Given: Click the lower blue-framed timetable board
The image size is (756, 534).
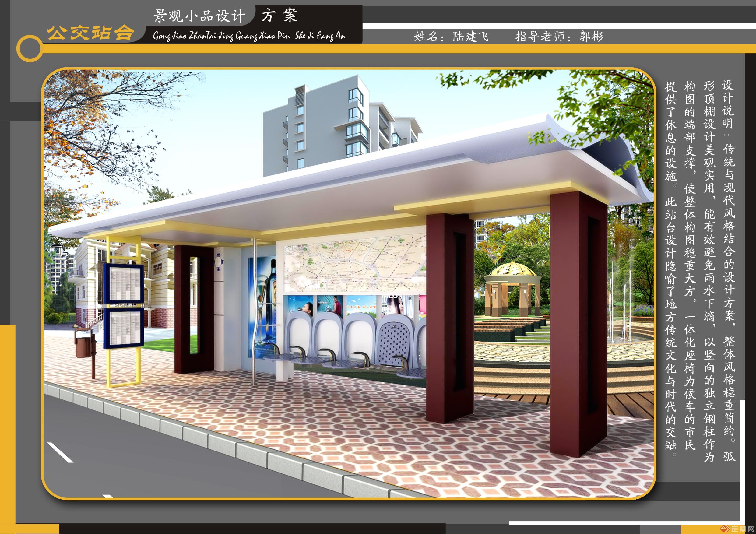Looking at the screenshot, I should point(124,328).
